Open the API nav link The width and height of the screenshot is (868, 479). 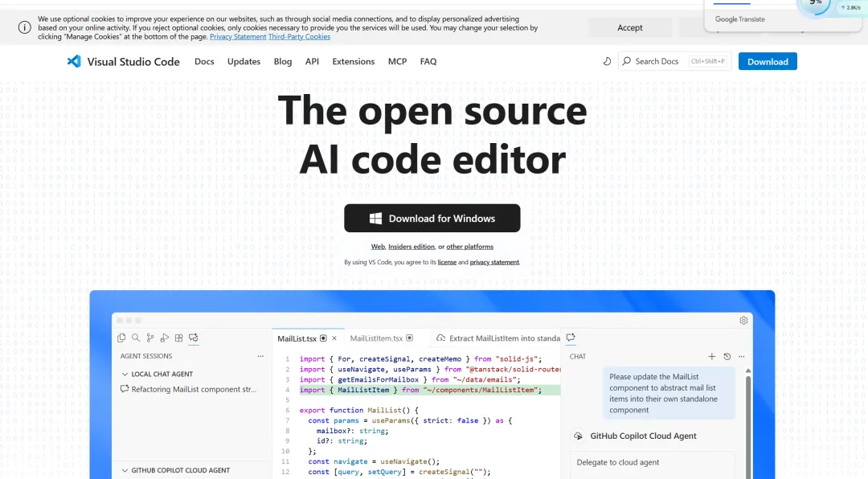(x=312, y=61)
